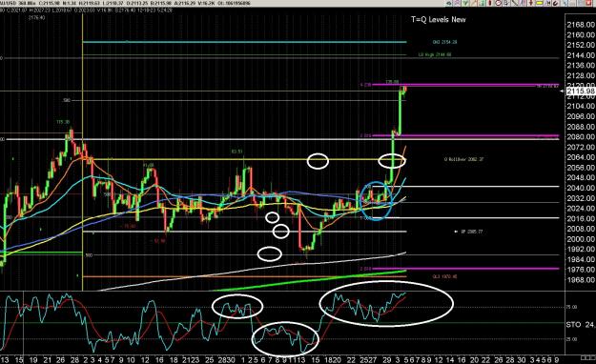Click the 2016.00 price axis label

[581, 219]
